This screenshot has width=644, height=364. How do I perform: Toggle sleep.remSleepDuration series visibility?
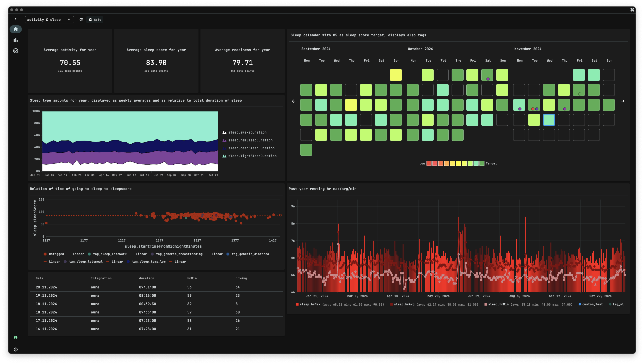250,140
